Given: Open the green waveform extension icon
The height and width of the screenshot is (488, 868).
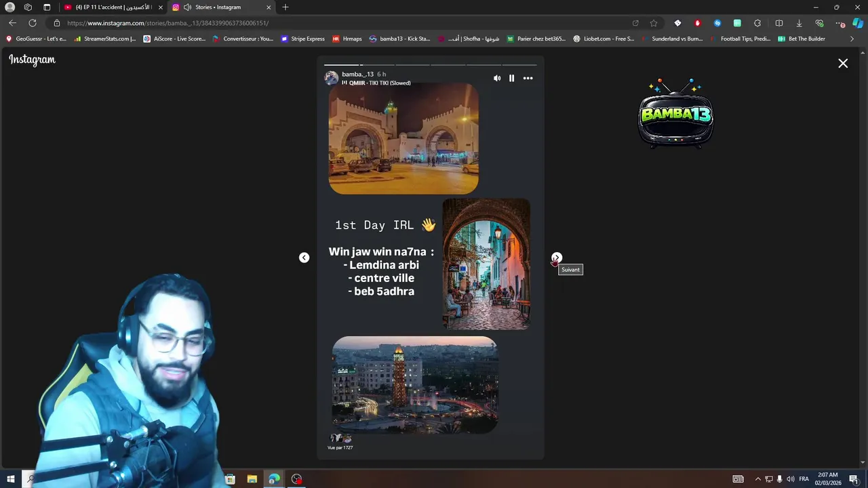Looking at the screenshot, I should point(737,23).
